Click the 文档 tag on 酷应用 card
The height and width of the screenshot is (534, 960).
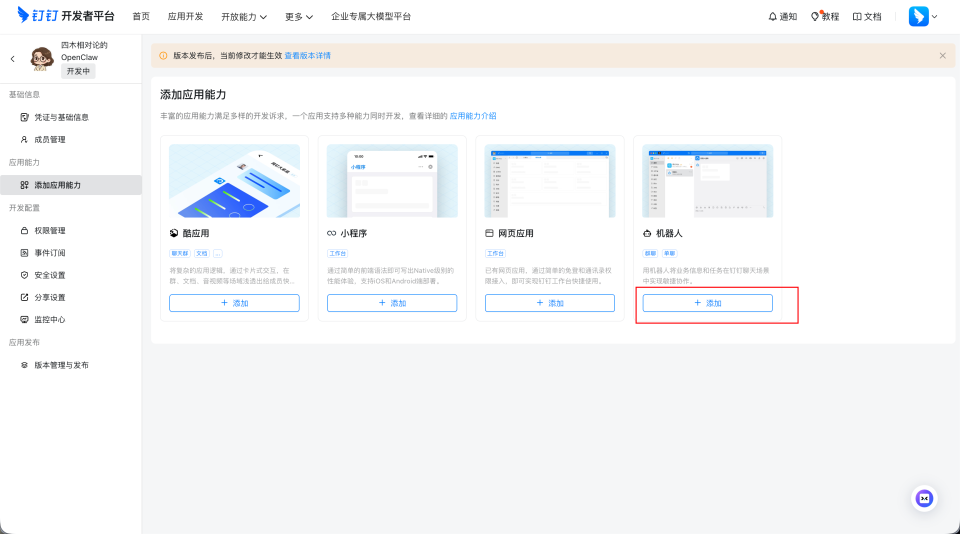point(202,254)
